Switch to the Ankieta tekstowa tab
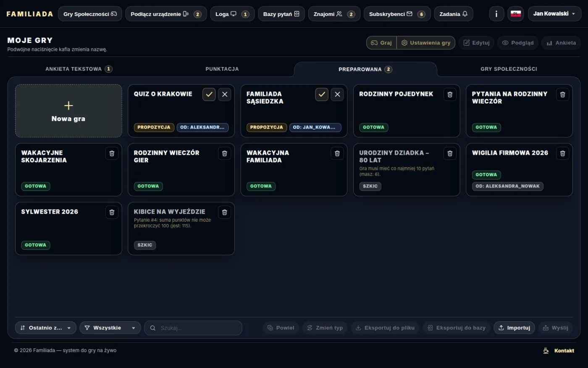Screen dimensions: 588x368 (x=79, y=69)
